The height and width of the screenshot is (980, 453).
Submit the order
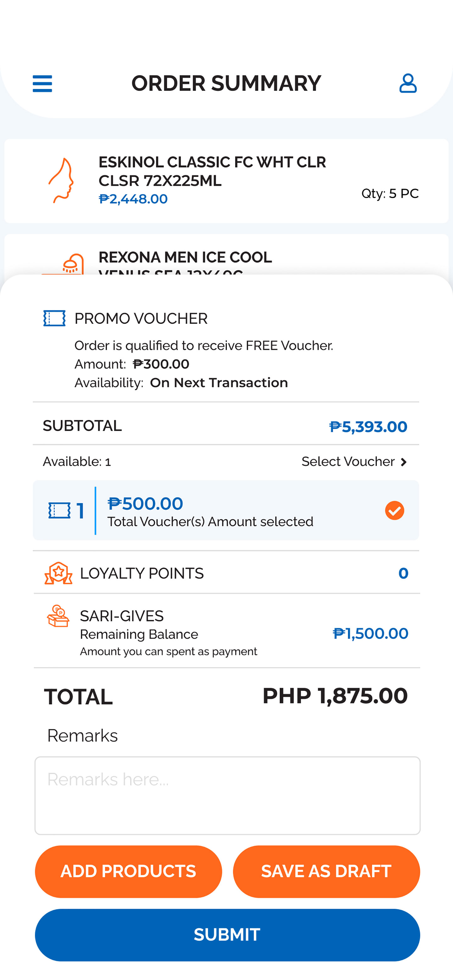227,935
